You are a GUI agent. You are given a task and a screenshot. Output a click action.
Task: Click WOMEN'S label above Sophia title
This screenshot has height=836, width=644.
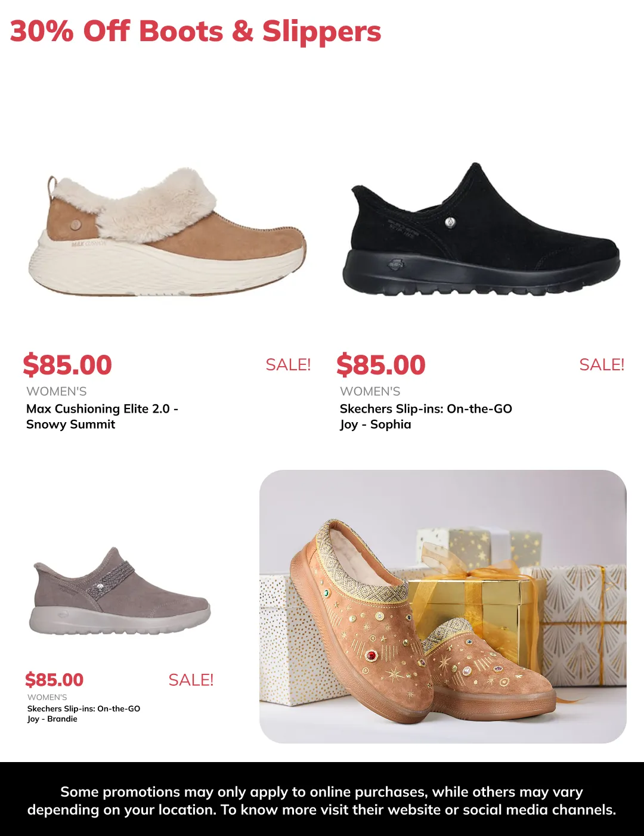coord(370,392)
